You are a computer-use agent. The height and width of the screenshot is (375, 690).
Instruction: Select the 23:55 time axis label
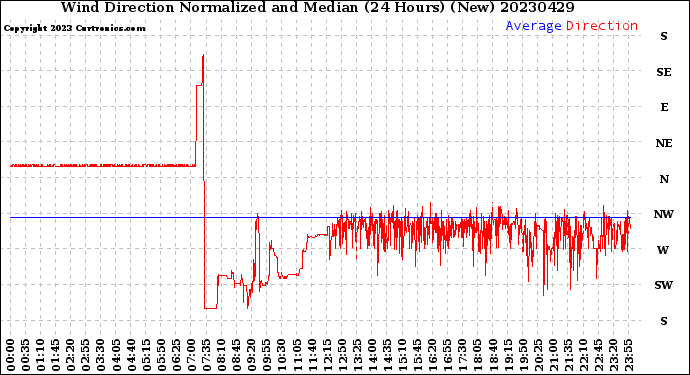coord(628,355)
